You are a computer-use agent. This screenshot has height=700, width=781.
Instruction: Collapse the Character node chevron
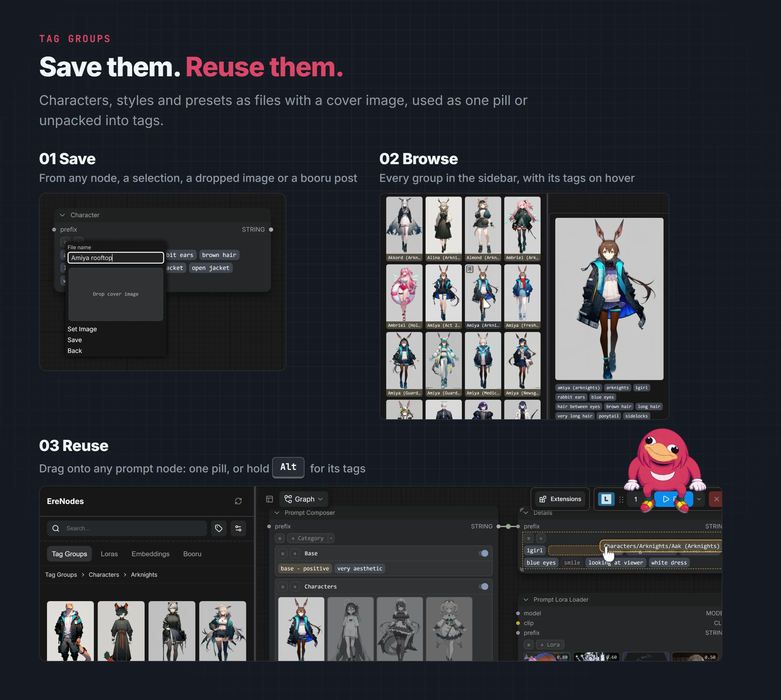tap(63, 215)
